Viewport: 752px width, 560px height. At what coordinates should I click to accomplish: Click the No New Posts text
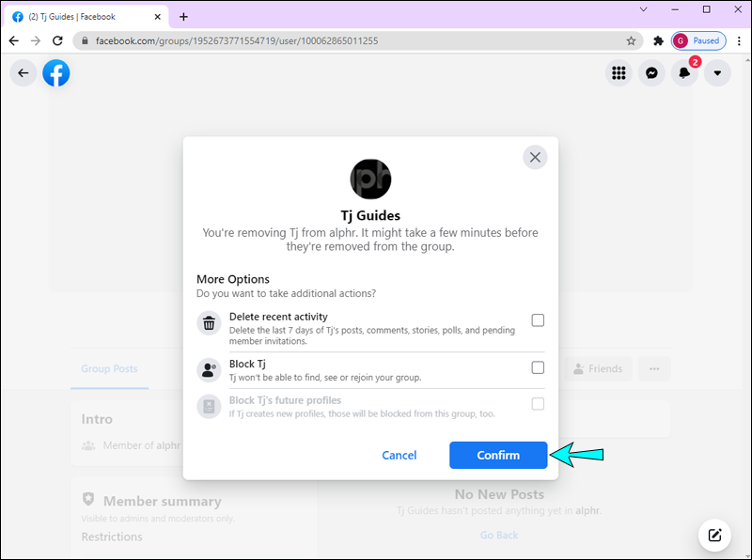tap(499, 494)
